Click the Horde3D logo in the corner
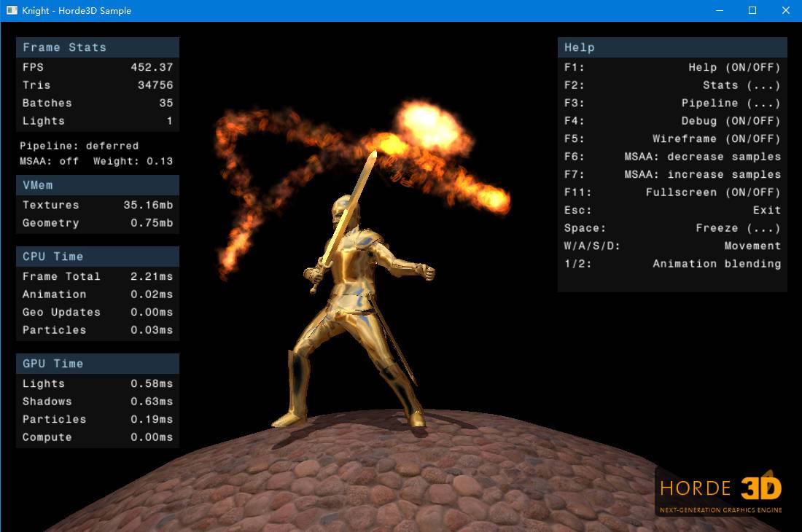 [720, 492]
